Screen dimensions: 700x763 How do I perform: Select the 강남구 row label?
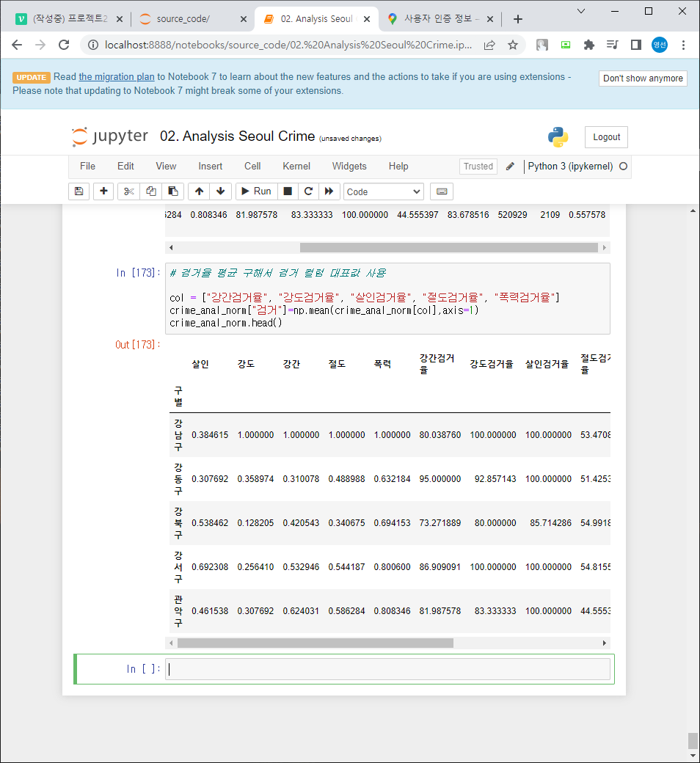[178, 435]
